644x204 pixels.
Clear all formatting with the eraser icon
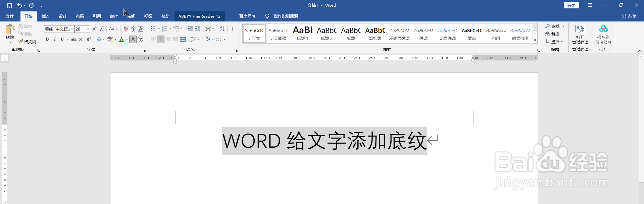126,29
